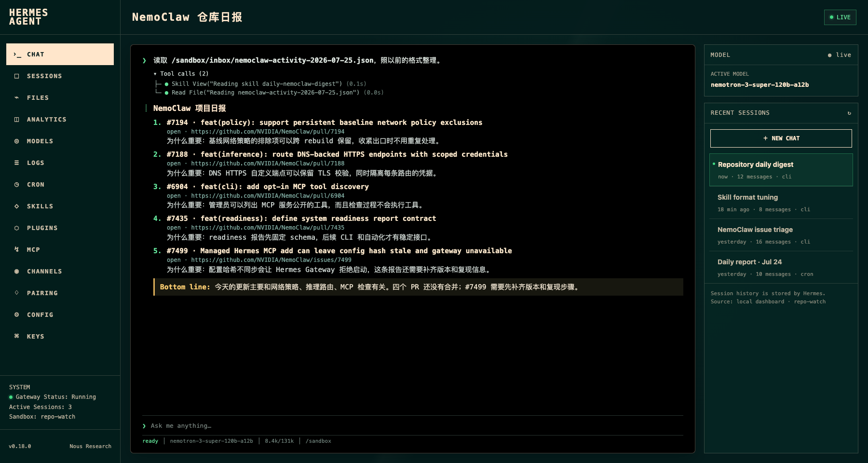The width and height of the screenshot is (868, 463).
Task: Click the Sandbox: repo-watch system line
Action: click(x=42, y=417)
